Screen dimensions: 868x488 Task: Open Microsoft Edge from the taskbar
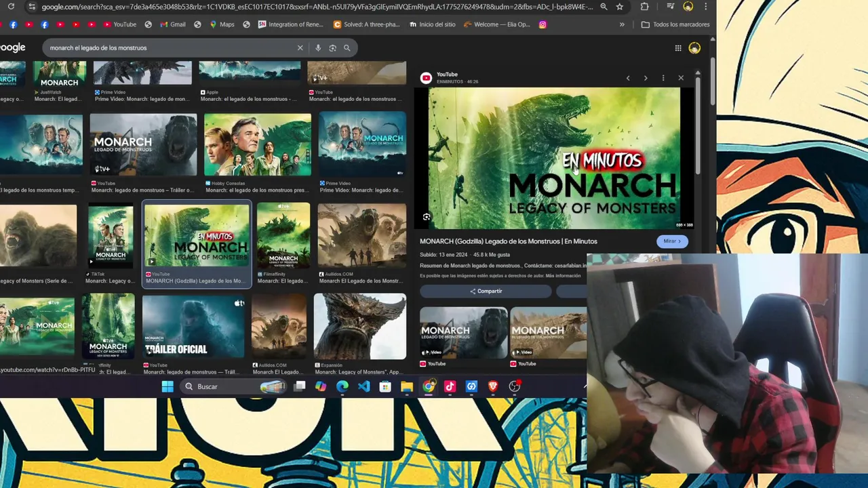342,386
